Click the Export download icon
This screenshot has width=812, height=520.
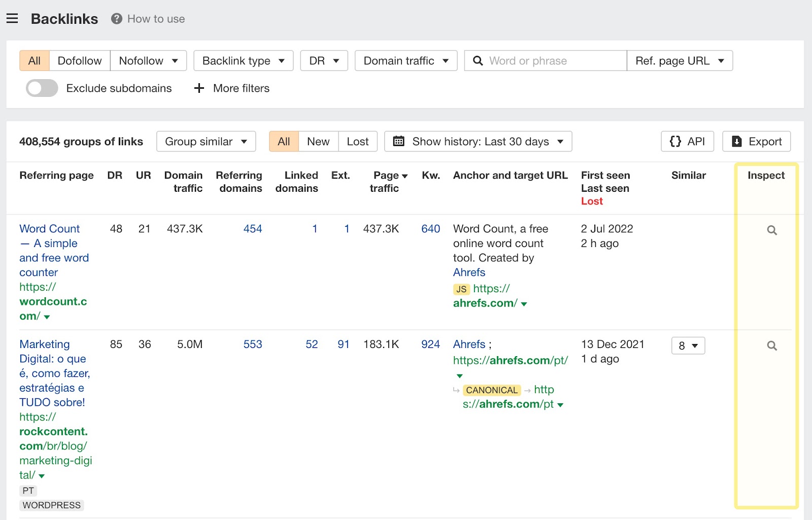coord(737,142)
